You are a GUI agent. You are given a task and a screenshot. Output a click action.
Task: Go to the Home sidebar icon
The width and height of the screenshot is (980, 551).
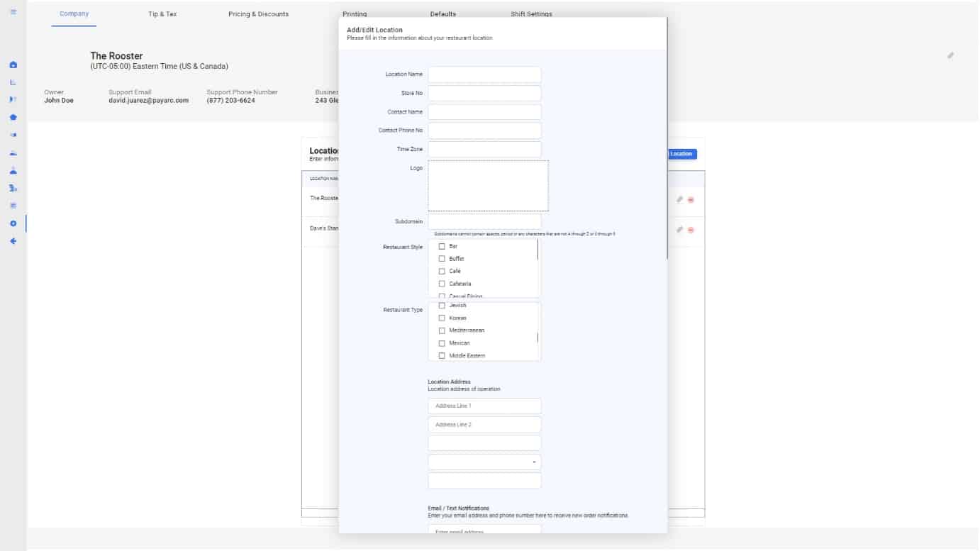13,65
